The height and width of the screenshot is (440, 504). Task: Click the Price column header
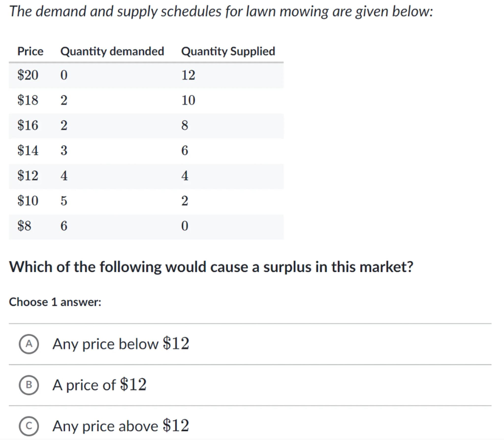tap(30, 51)
